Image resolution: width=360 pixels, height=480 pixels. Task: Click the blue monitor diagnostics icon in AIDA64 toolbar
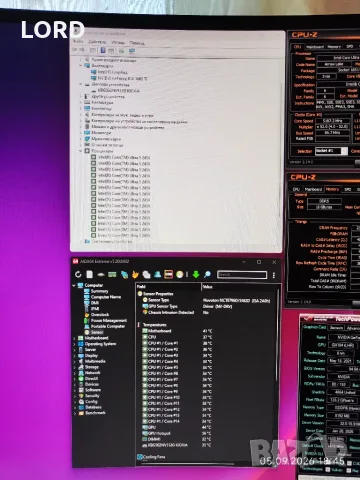coord(124,275)
